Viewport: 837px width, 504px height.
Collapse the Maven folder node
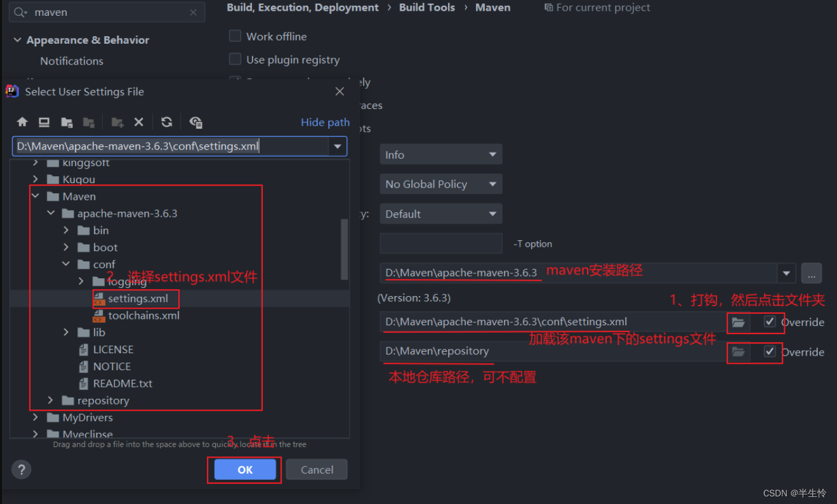tap(36, 197)
